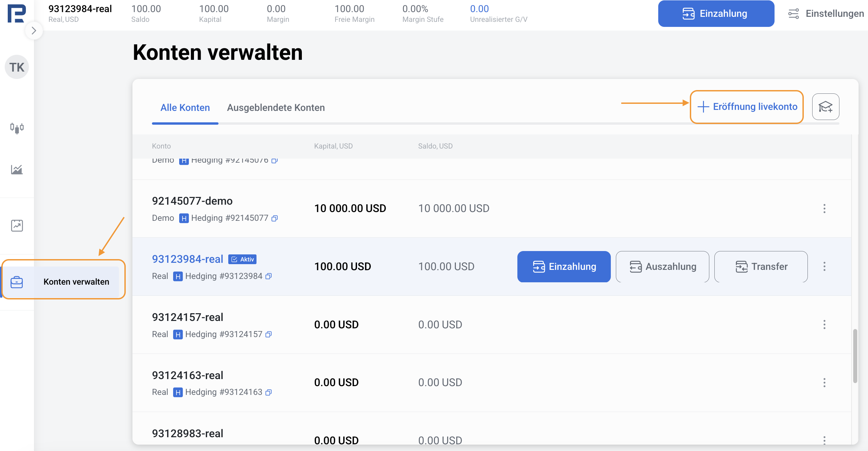
Task: Open three-dot menu for 93124163-real
Action: (824, 383)
